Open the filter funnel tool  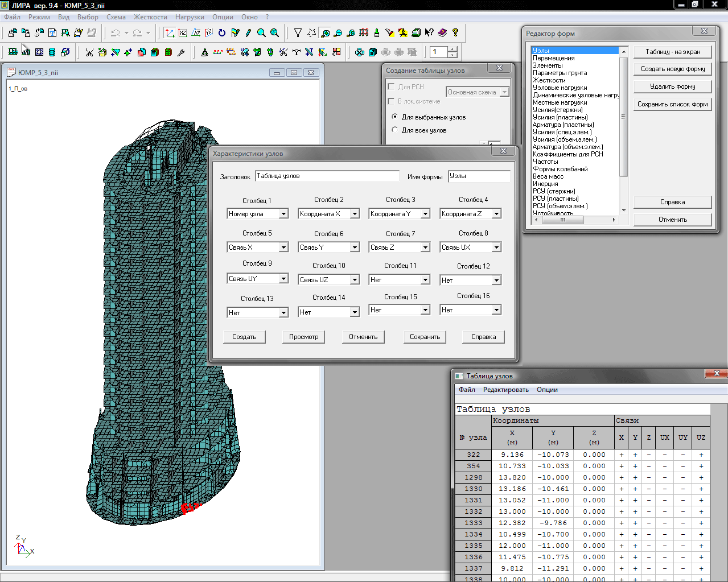[x=298, y=33]
